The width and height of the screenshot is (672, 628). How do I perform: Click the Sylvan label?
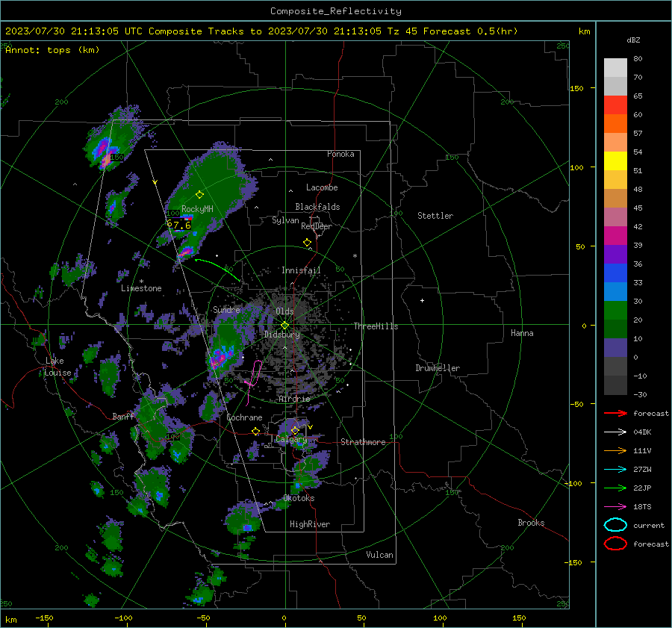coord(285,220)
